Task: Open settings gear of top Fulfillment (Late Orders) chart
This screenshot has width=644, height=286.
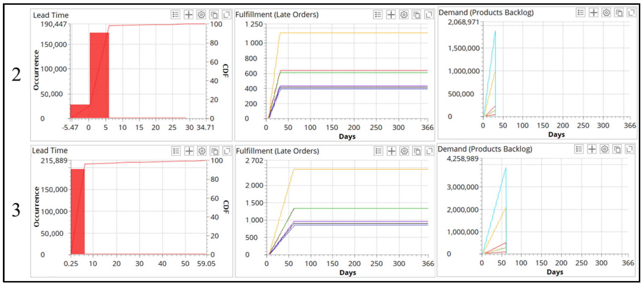Action: (x=404, y=14)
